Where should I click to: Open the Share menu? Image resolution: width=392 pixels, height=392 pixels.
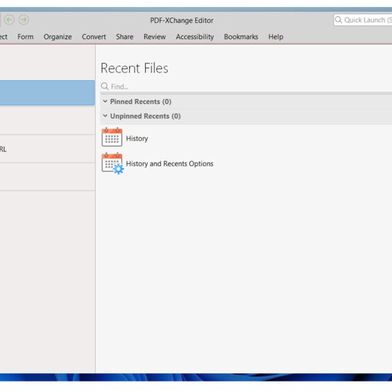click(125, 37)
